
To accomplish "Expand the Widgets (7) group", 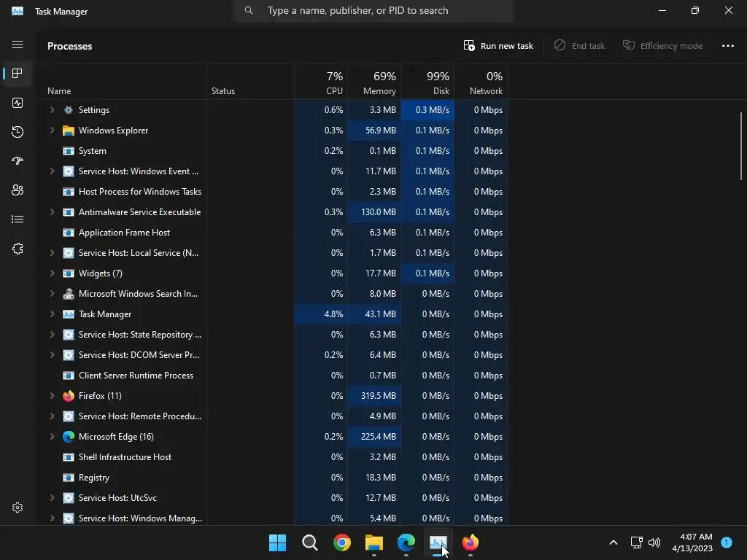I will click(52, 273).
